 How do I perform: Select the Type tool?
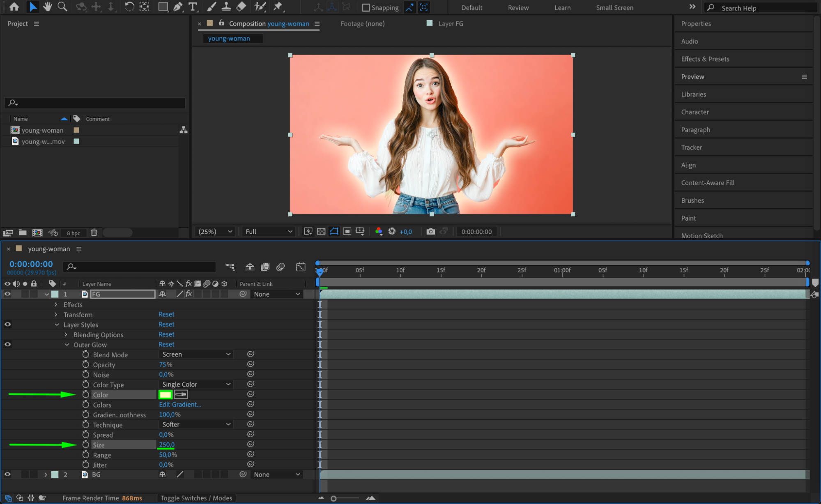click(x=192, y=7)
